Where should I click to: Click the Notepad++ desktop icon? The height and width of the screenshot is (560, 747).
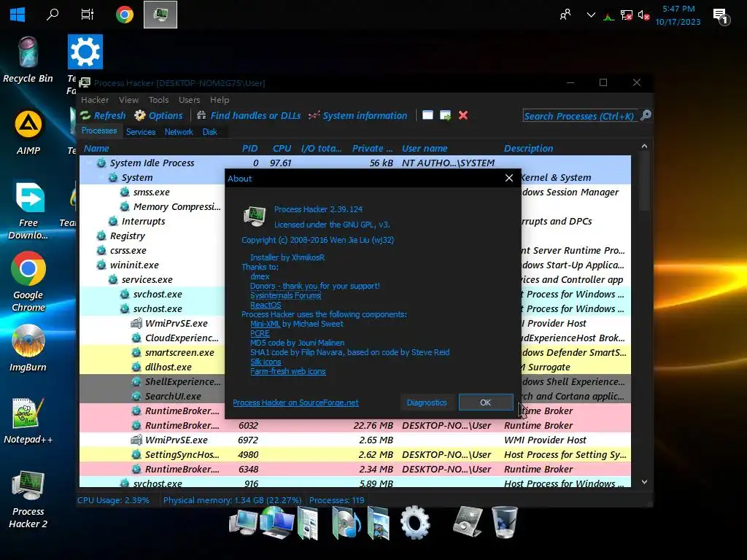(x=28, y=421)
